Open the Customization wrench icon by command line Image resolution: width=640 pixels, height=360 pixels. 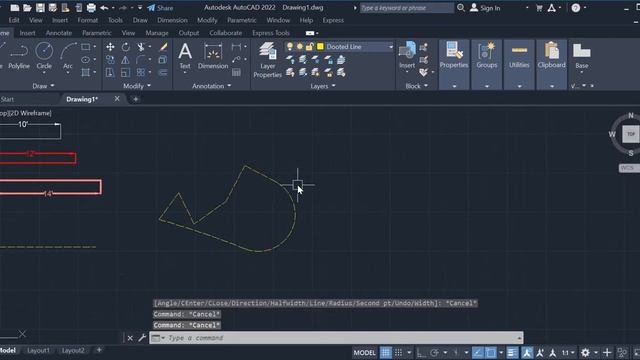click(x=142, y=338)
